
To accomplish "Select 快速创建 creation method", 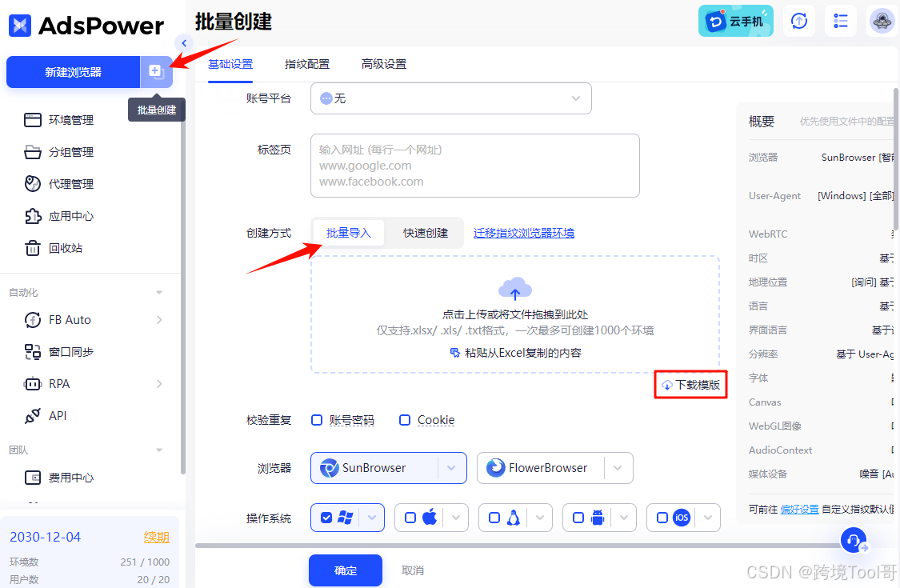I will pyautogui.click(x=426, y=233).
